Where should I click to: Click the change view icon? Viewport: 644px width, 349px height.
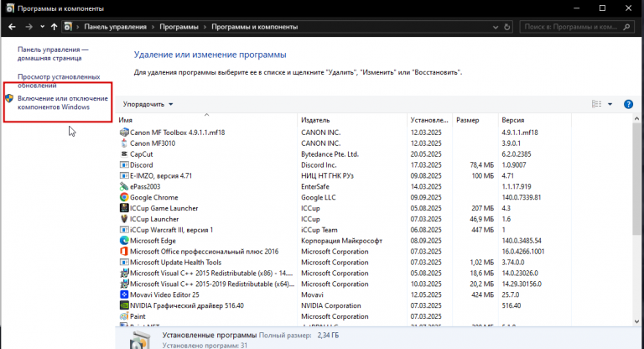pos(596,104)
